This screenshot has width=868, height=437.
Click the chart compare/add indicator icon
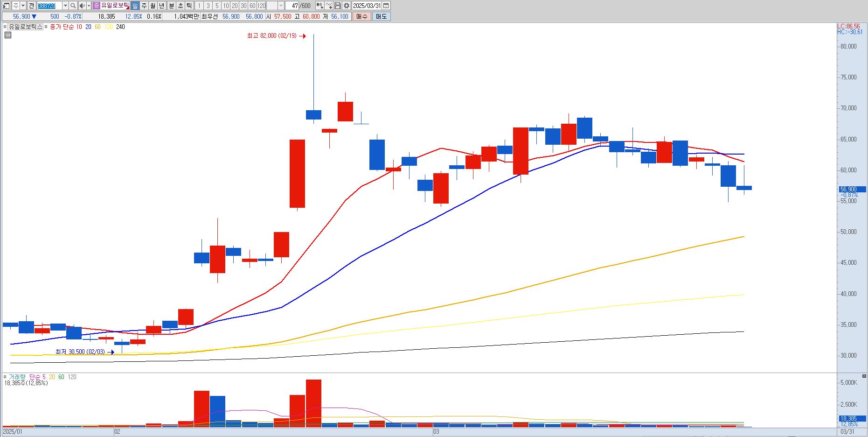320,6
